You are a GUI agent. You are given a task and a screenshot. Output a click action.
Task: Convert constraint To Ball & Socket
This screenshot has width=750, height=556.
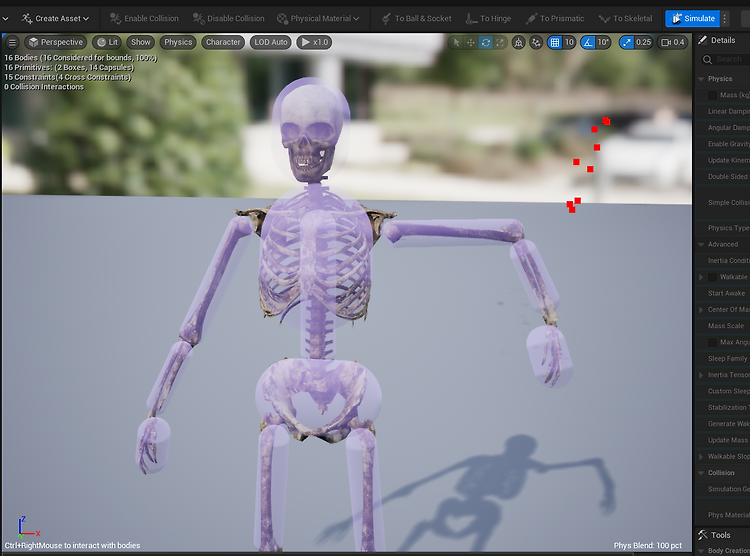(x=416, y=19)
